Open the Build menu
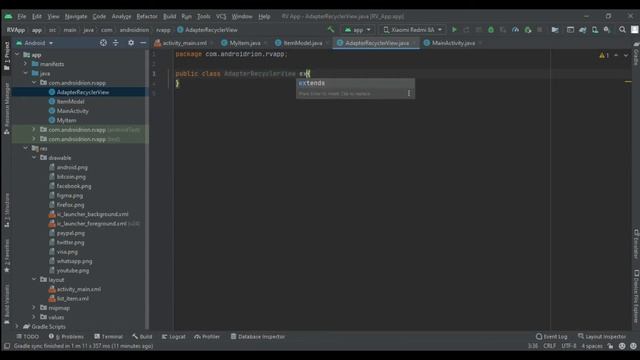 click(x=169, y=16)
